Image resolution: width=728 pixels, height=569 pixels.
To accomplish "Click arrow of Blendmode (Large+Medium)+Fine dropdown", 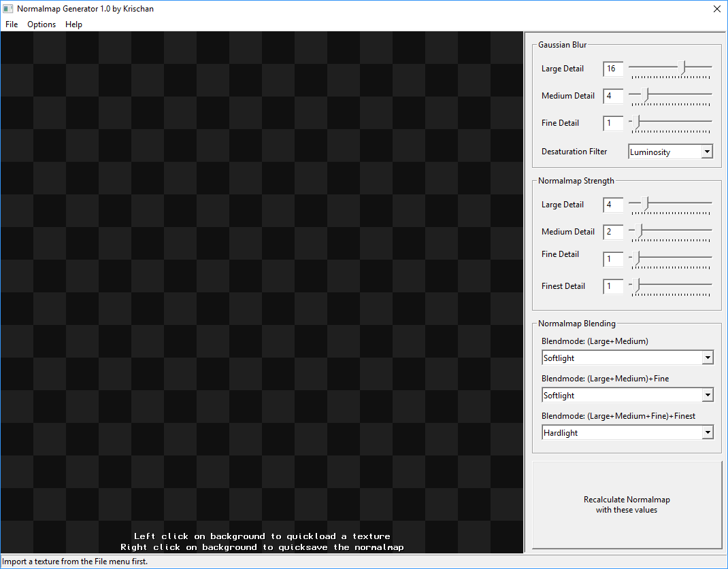I will (708, 395).
